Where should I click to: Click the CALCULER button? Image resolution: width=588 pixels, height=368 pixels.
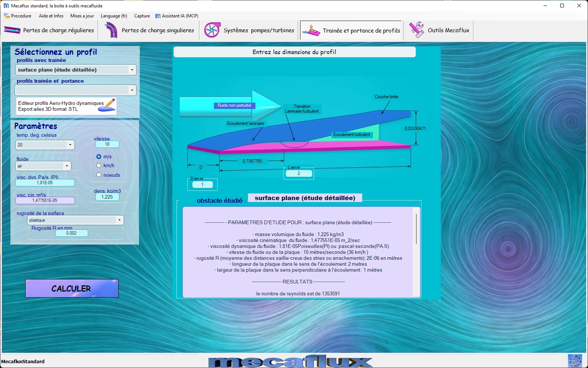(72, 288)
